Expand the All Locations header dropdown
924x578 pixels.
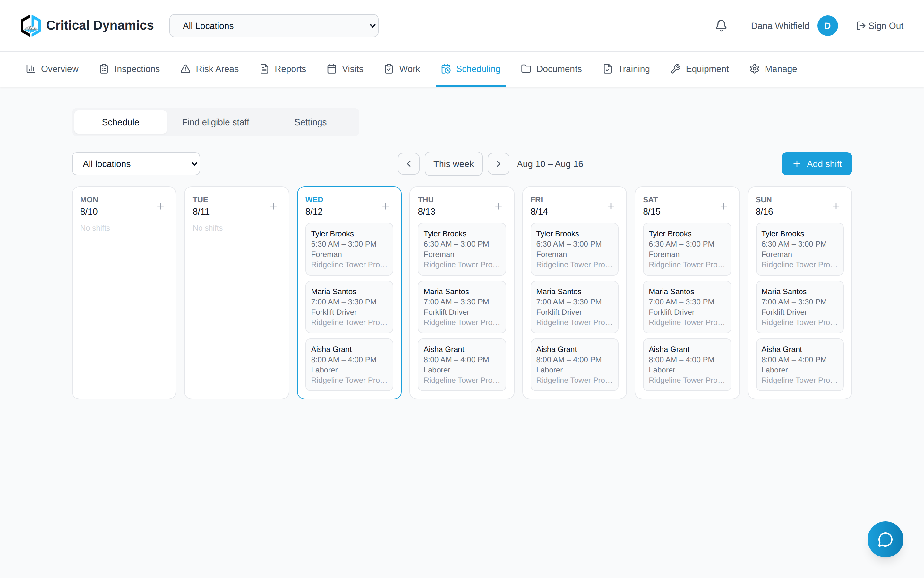tap(274, 26)
